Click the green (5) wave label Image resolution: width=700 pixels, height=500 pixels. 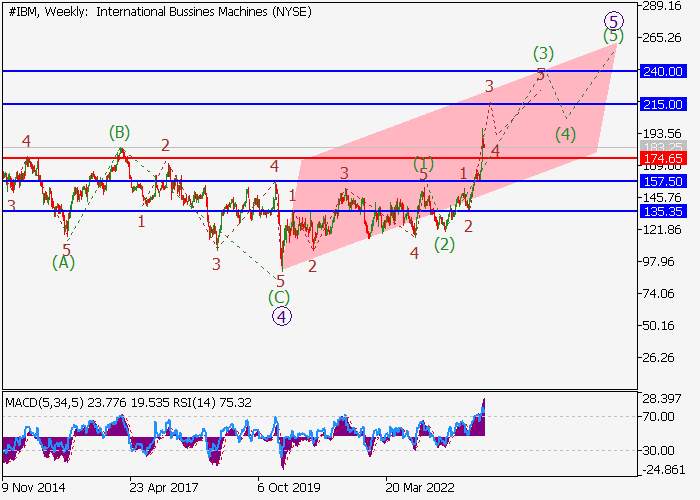tap(613, 36)
